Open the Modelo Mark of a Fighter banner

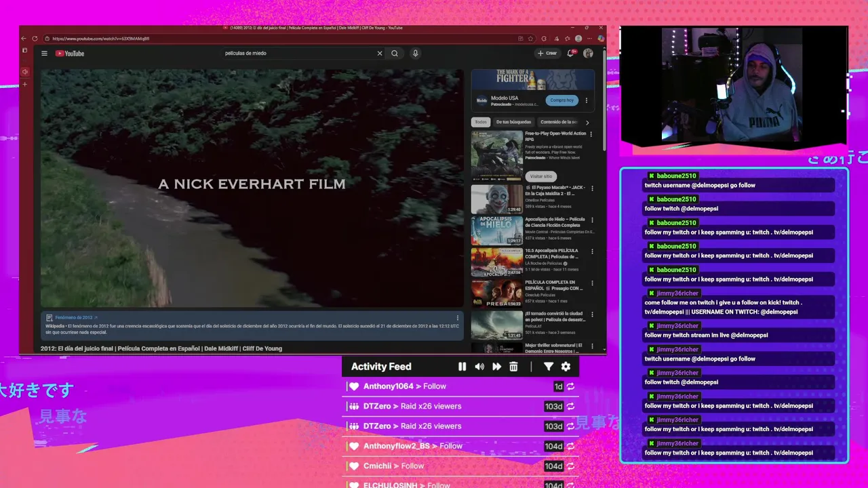pos(533,79)
